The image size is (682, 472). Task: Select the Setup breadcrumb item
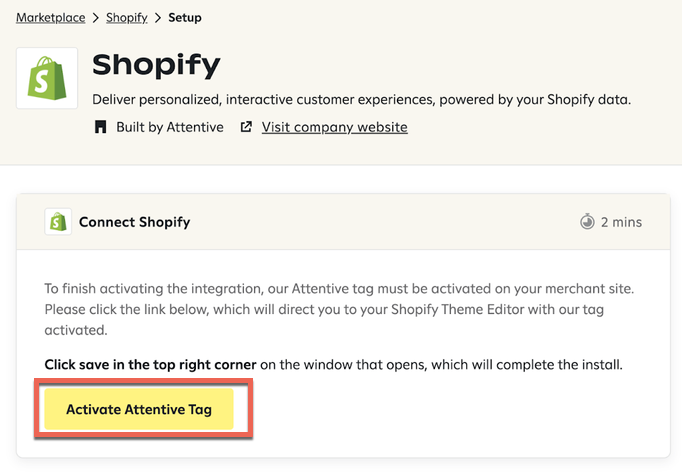[x=185, y=18]
